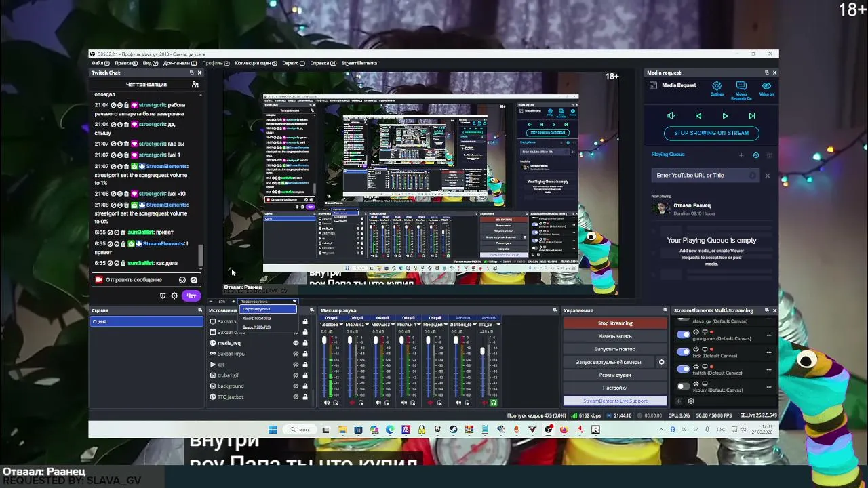Open more options for goodgame destination

coord(768,335)
